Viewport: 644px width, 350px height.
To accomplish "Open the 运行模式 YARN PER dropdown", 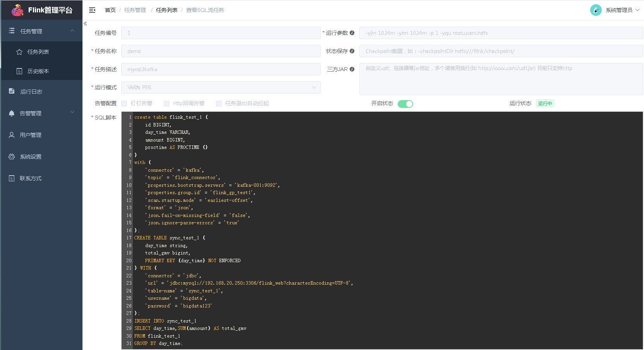I will [220, 87].
